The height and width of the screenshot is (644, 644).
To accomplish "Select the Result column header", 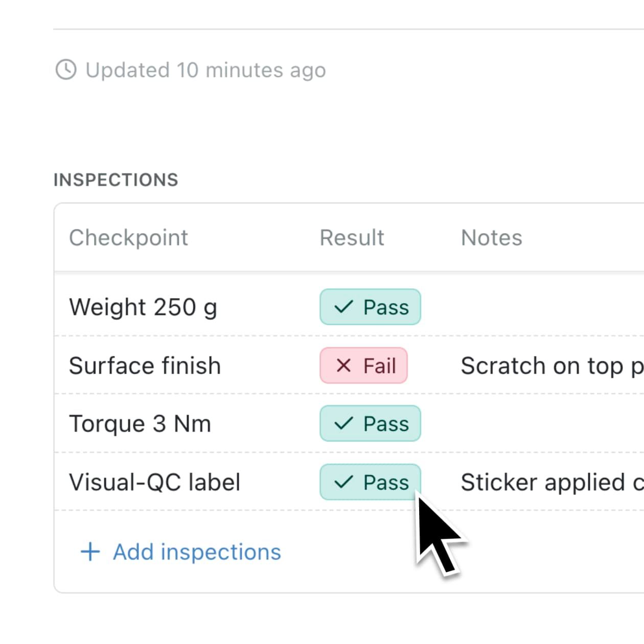I will tap(352, 238).
